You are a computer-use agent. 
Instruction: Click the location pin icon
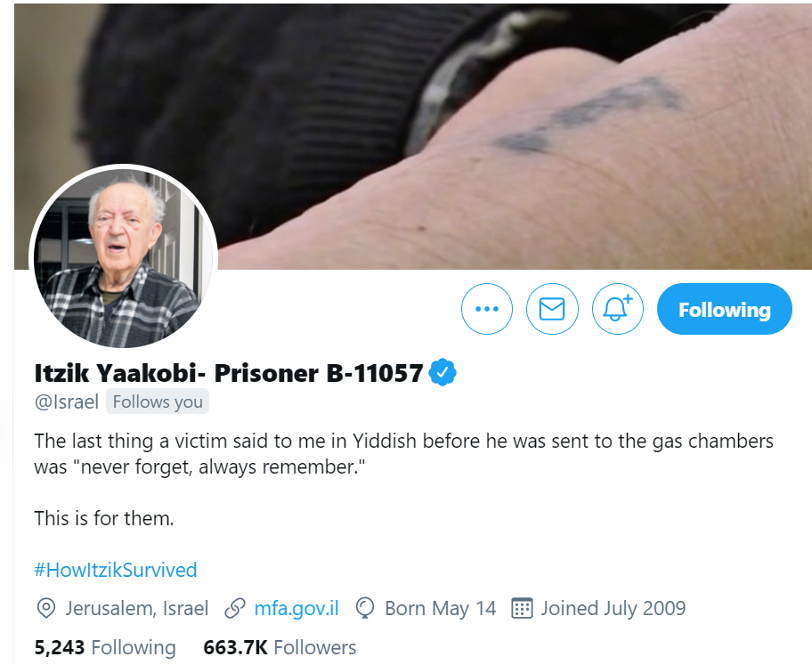click(x=46, y=608)
